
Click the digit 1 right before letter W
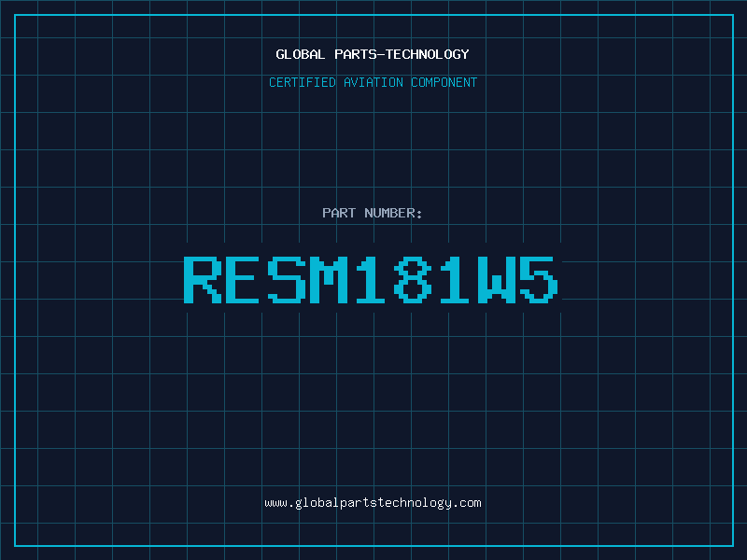[455, 280]
